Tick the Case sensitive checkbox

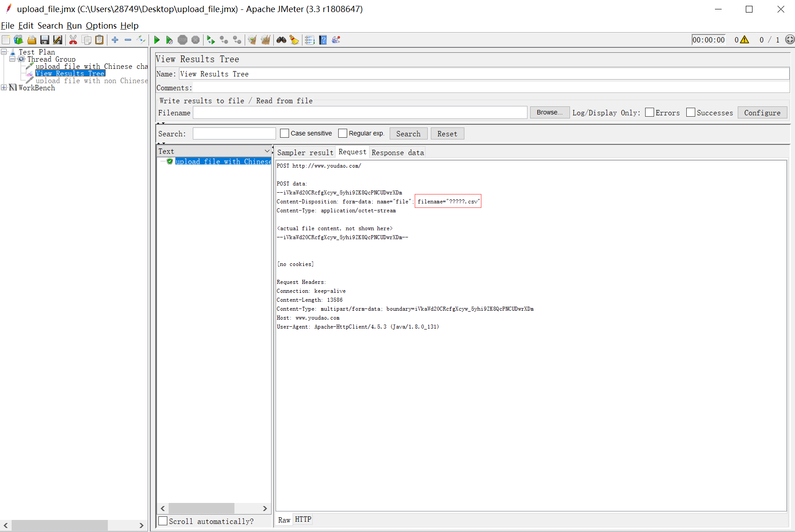[x=285, y=133]
